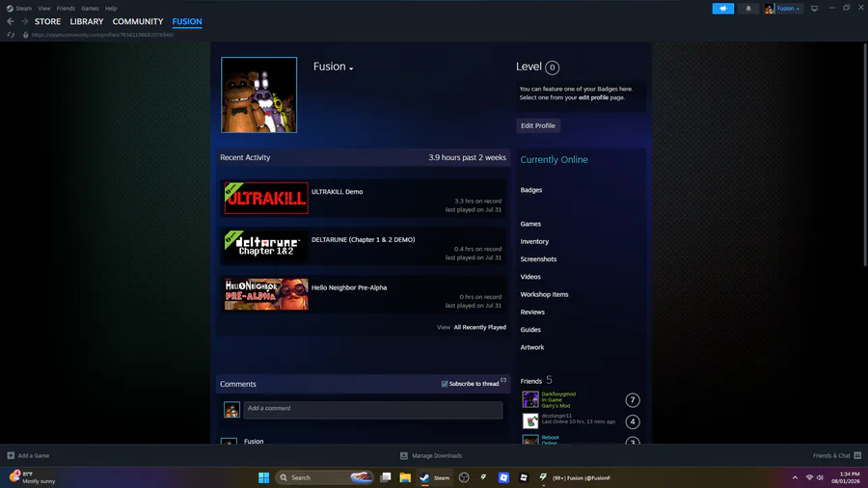Image resolution: width=868 pixels, height=488 pixels.
Task: Open the Reviews link
Action: click(x=532, y=312)
